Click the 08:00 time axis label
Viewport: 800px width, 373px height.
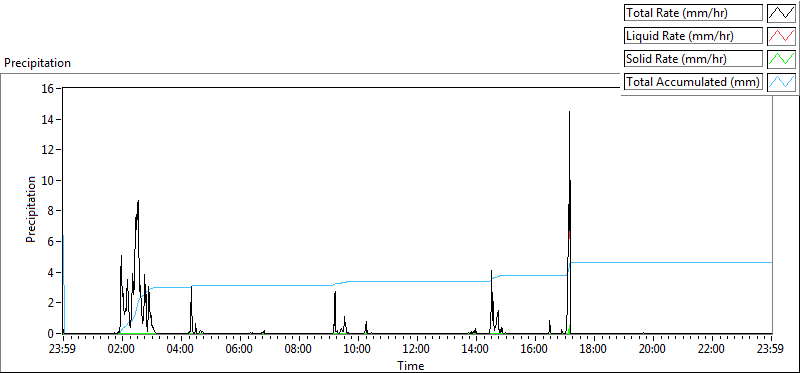coord(298,349)
